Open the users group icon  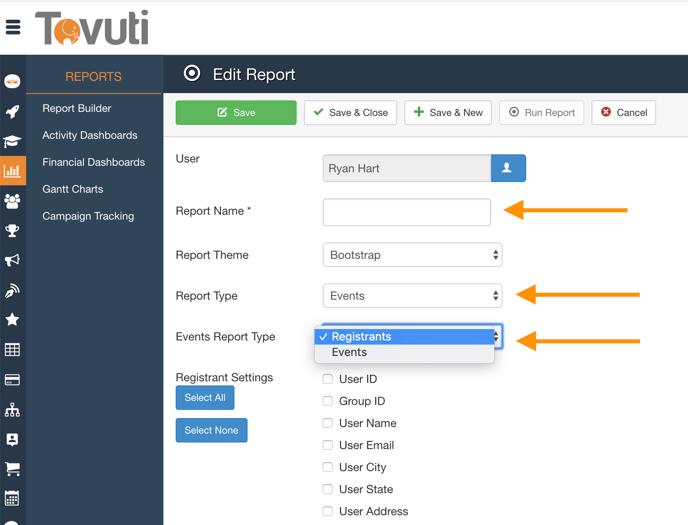point(12,201)
